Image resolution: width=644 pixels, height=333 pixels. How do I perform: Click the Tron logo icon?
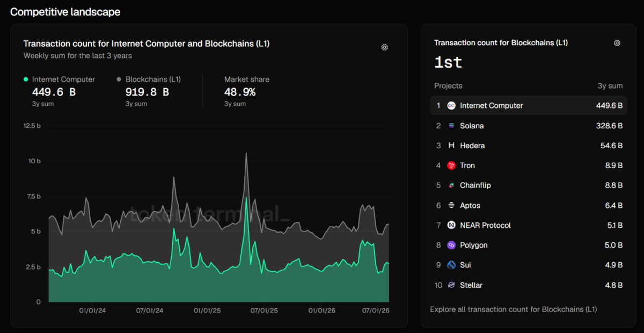[x=451, y=165]
